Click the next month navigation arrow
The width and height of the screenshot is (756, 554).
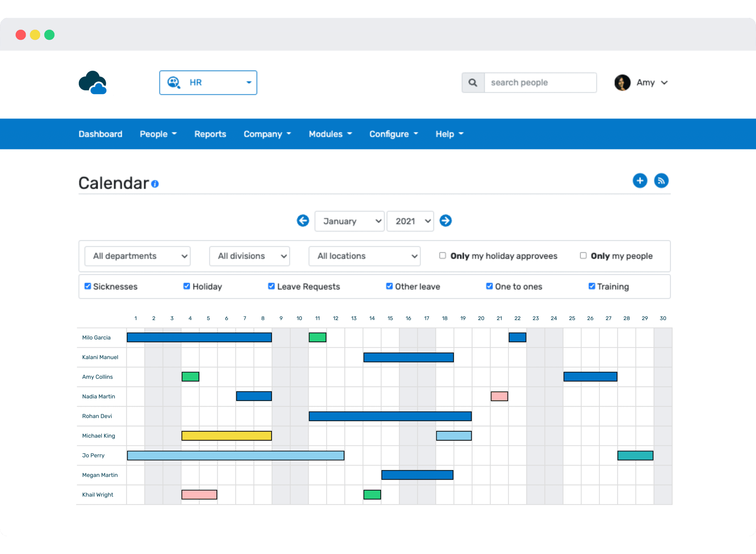pos(446,221)
